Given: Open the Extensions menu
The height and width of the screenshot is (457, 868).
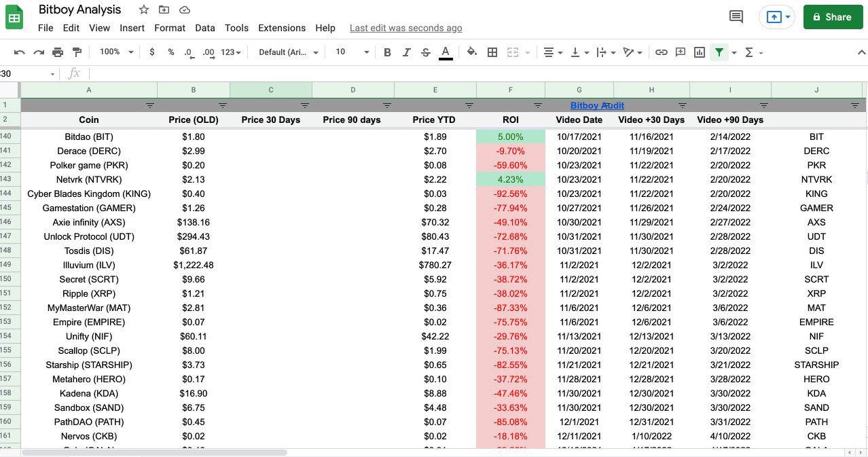Looking at the screenshot, I should tap(282, 28).
